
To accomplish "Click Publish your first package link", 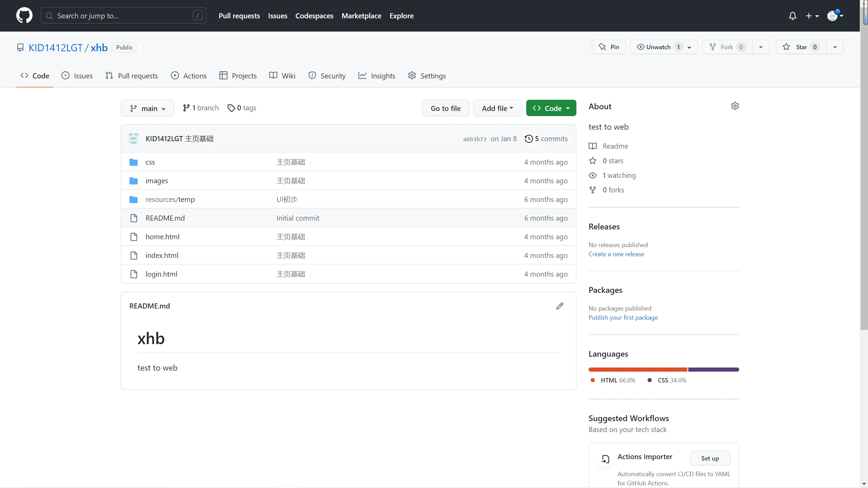I will pos(623,318).
